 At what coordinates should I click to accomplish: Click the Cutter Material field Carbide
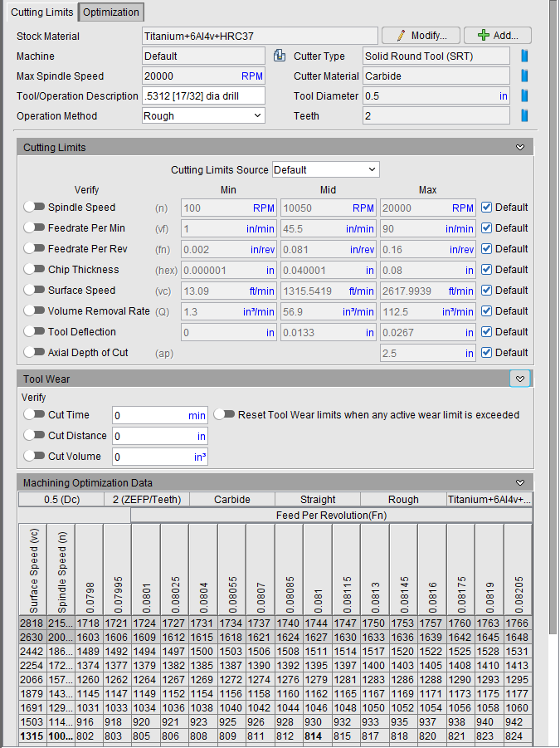(436, 76)
